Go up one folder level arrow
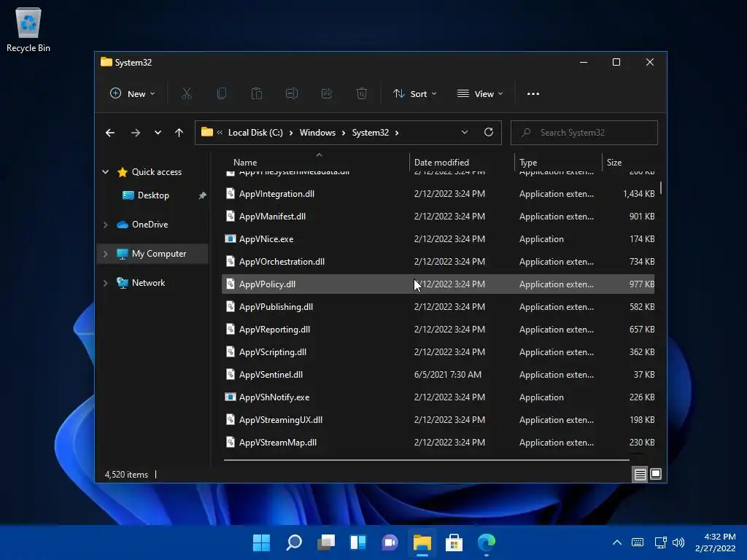Image resolution: width=747 pixels, height=560 pixels. 179,133
